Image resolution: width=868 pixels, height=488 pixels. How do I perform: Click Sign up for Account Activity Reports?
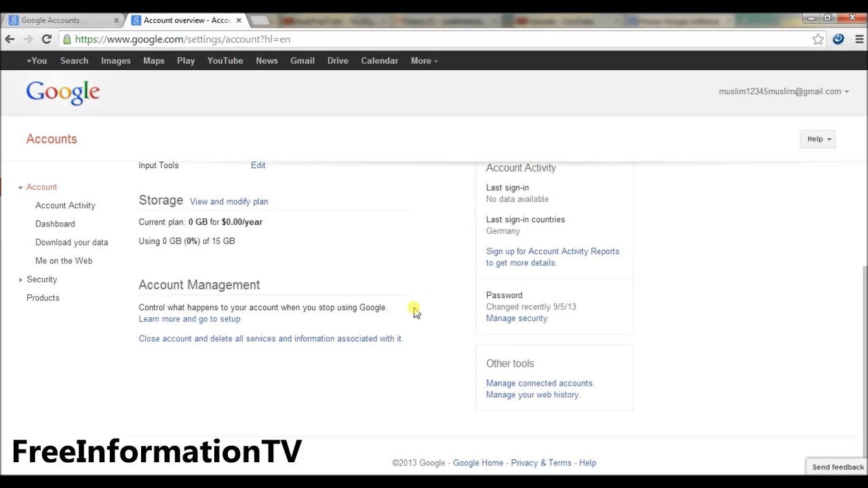[553, 257]
